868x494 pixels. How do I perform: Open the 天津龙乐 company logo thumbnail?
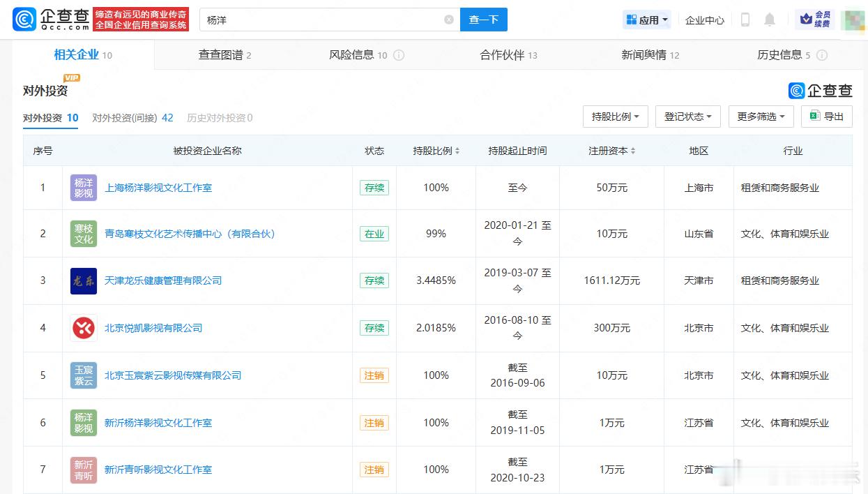[x=84, y=280]
